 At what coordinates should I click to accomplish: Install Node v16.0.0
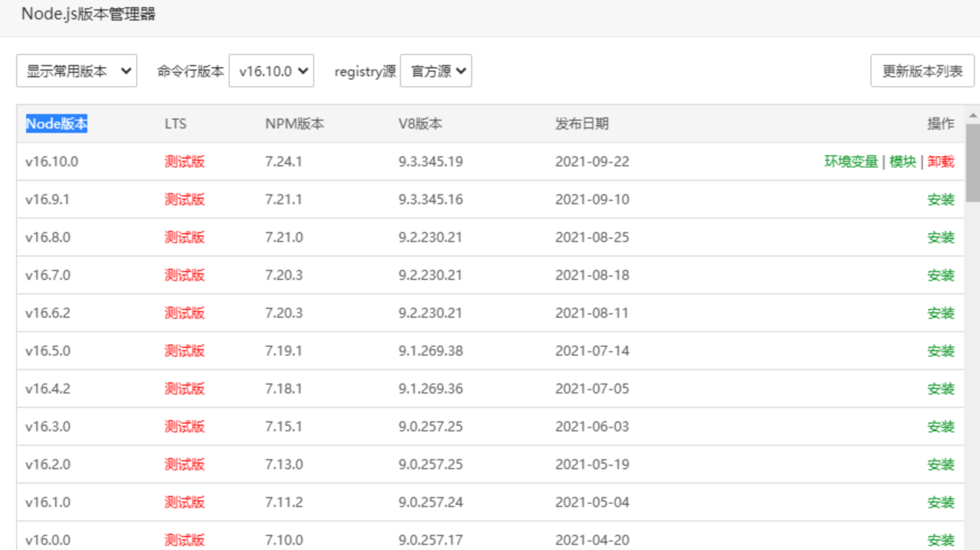click(941, 540)
